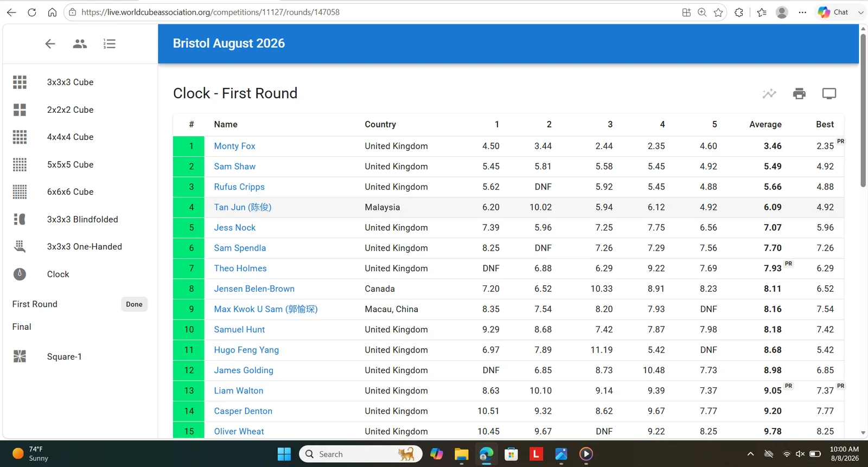Open the 3x3x3 One-Handed event
Screen dimensions: 868x467
pyautogui.click(x=80, y=247)
